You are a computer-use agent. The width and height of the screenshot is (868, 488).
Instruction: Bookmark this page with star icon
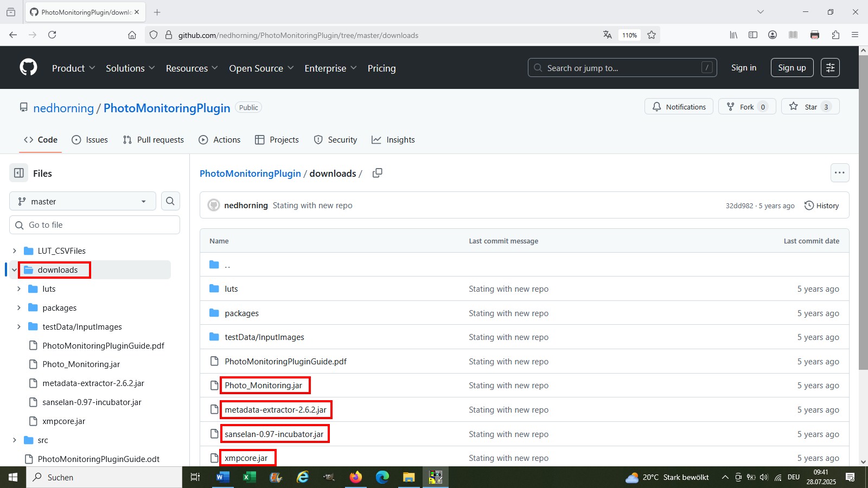(x=652, y=35)
